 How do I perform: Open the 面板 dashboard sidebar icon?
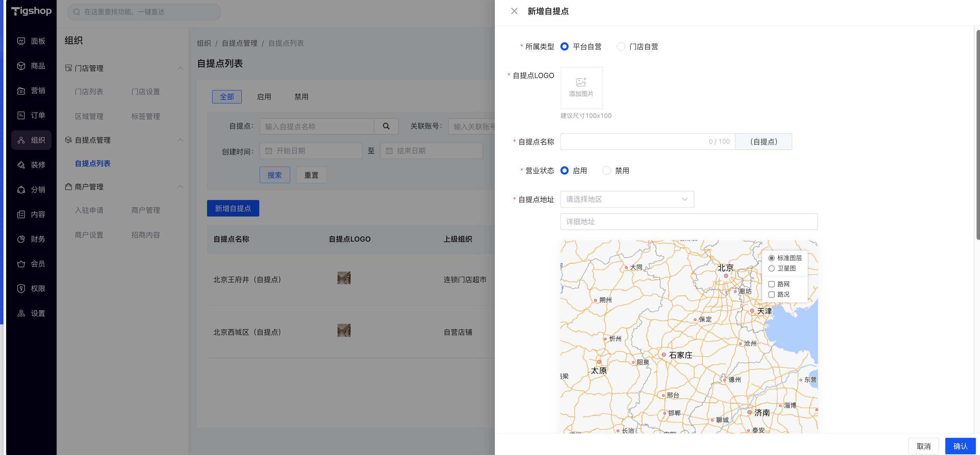coord(21,41)
